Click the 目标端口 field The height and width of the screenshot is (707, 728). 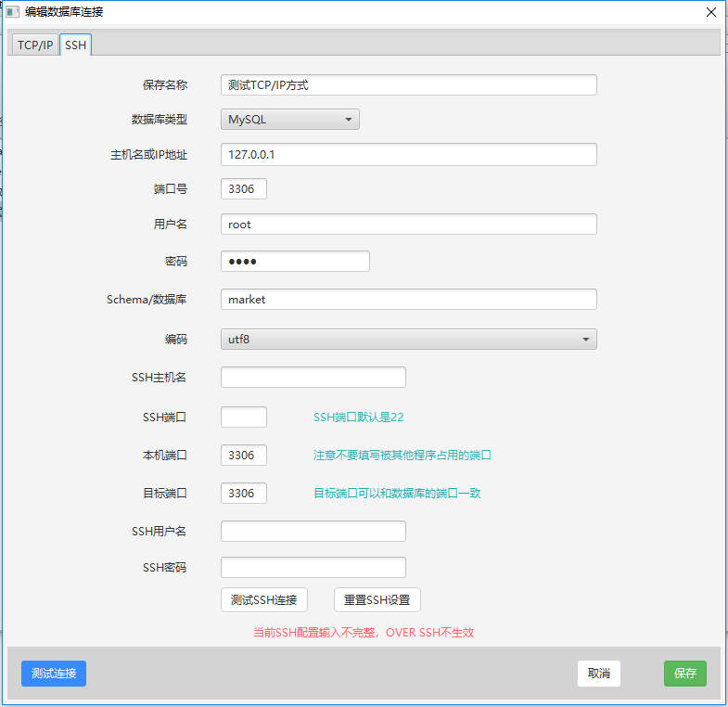243,494
